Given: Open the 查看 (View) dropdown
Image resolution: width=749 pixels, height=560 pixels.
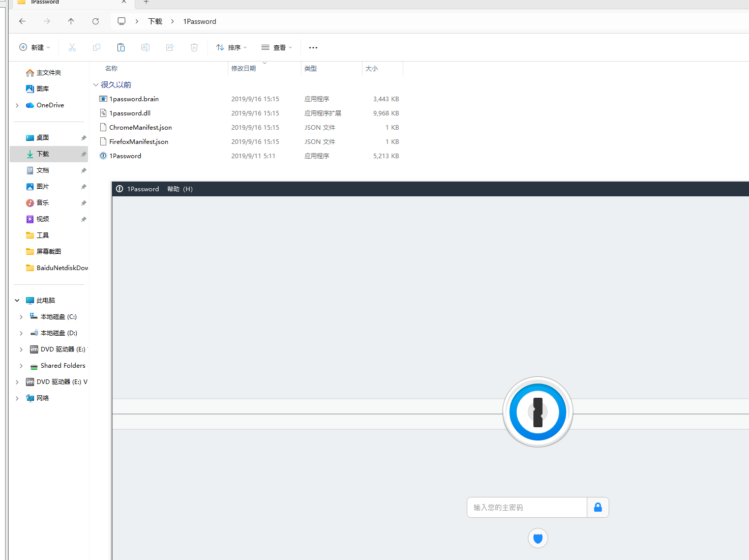Looking at the screenshot, I should [277, 47].
